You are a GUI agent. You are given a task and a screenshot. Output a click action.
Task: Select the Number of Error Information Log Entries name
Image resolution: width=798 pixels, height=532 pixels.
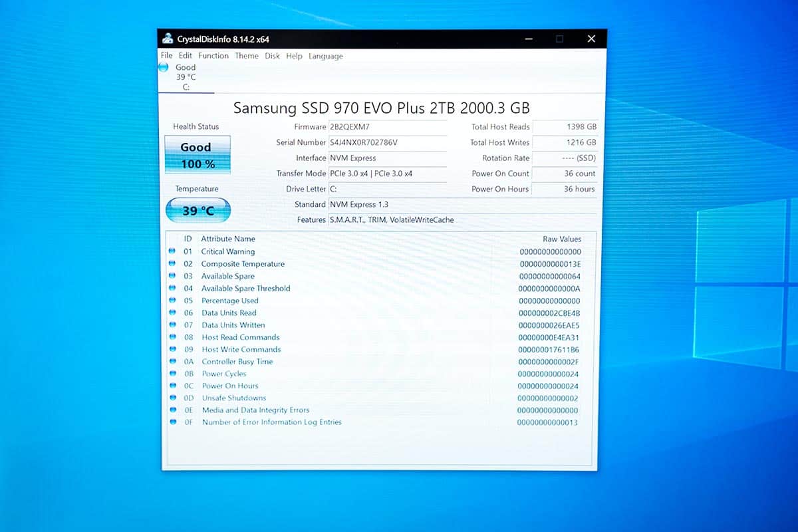point(272,422)
